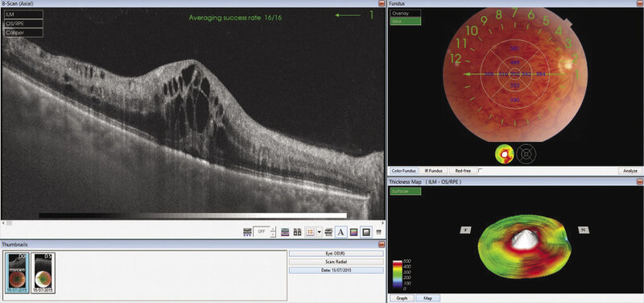This screenshot has width=644, height=303.
Task: Click the Eye: OD(R) field
Action: (x=336, y=253)
